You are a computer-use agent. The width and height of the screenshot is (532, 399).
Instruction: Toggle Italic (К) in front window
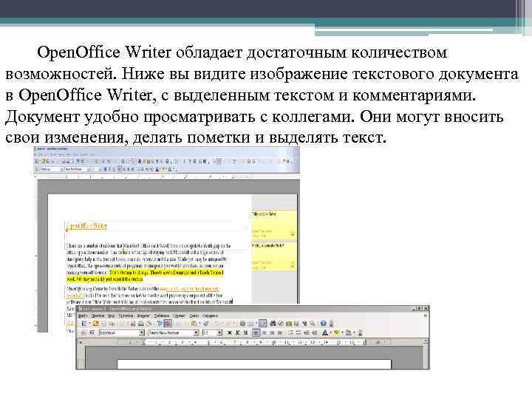pos(237,332)
